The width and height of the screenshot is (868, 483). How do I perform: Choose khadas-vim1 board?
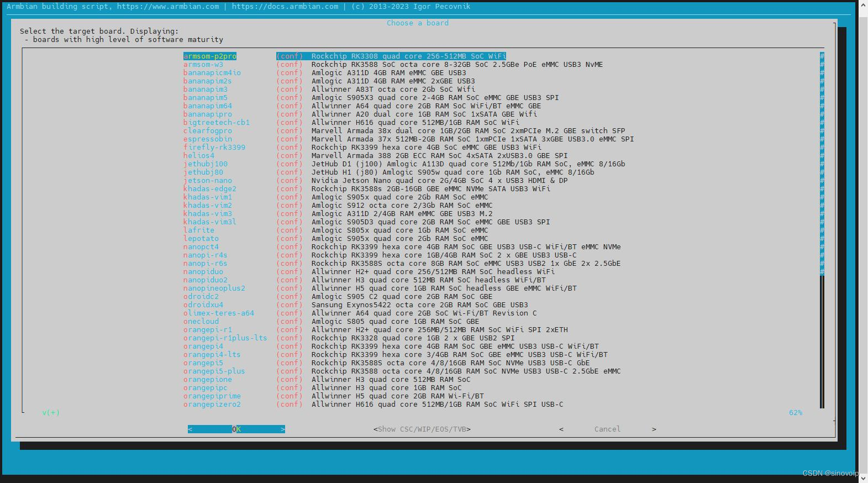pos(336,197)
